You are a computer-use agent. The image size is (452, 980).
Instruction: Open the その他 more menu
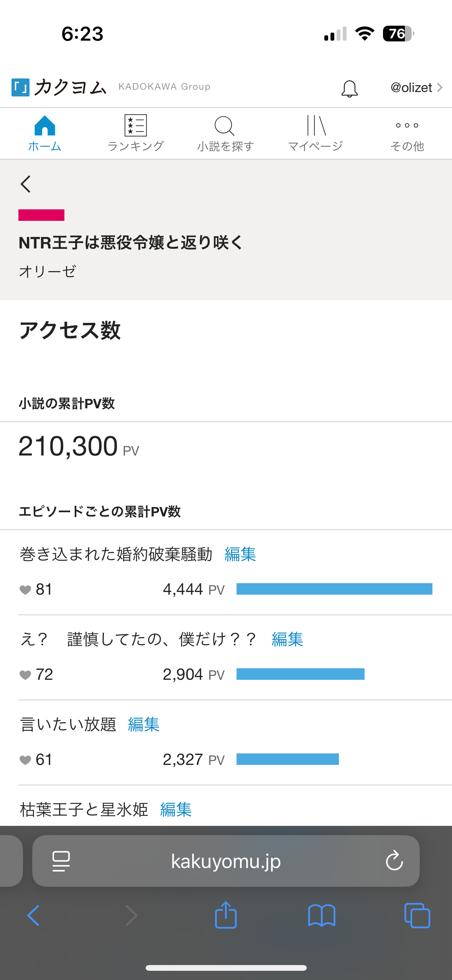coord(407,134)
